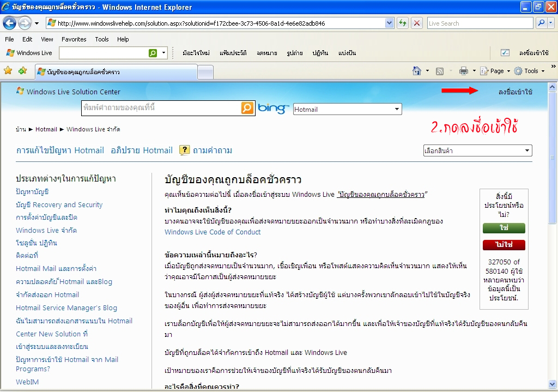Click the page sign-in link ลงชื่อเข้าใช้
Screen dimensions: 558x392
coord(515,92)
